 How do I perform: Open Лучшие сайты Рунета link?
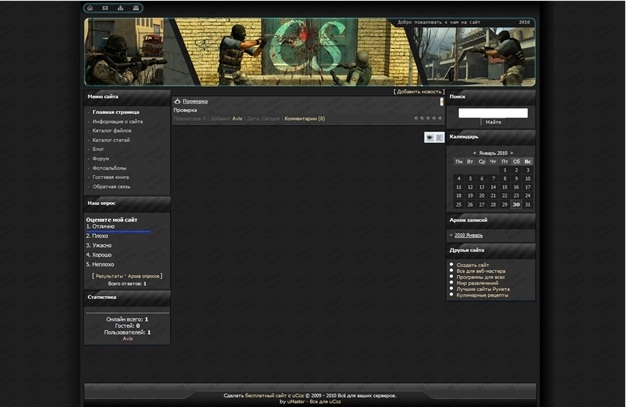(x=483, y=289)
